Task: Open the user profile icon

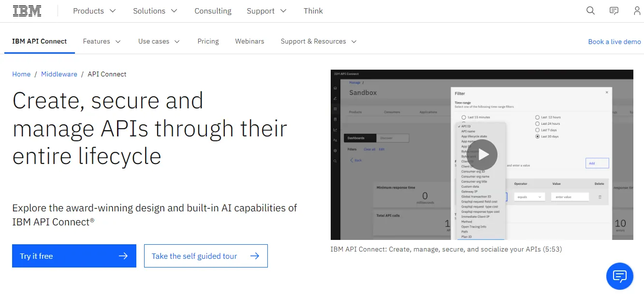Action: click(x=637, y=11)
